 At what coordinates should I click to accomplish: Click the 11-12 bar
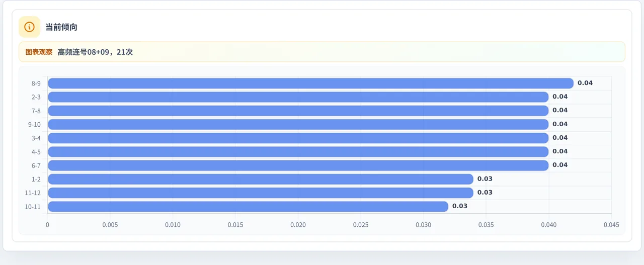tap(261, 193)
